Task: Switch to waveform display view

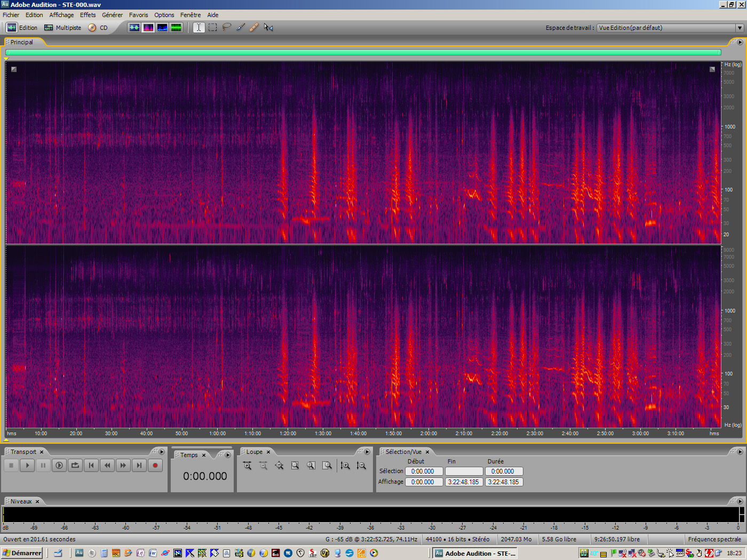Action: 134,27
